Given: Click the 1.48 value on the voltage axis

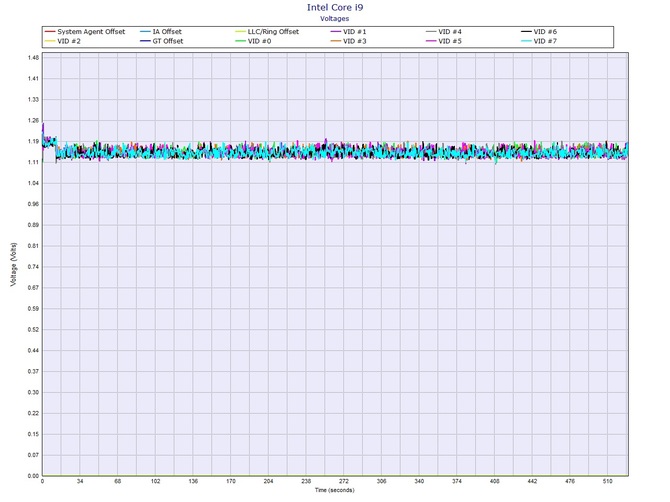Looking at the screenshot, I should click(x=34, y=58).
